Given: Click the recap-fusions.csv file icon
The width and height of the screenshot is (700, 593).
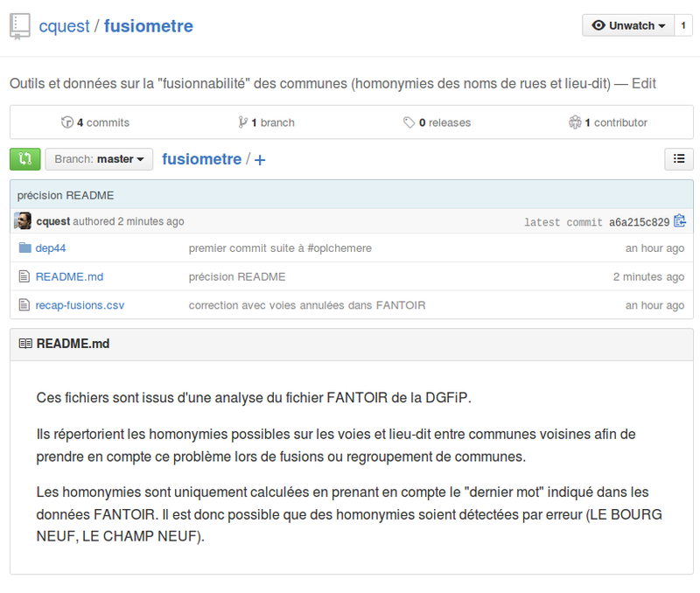Looking at the screenshot, I should [24, 305].
